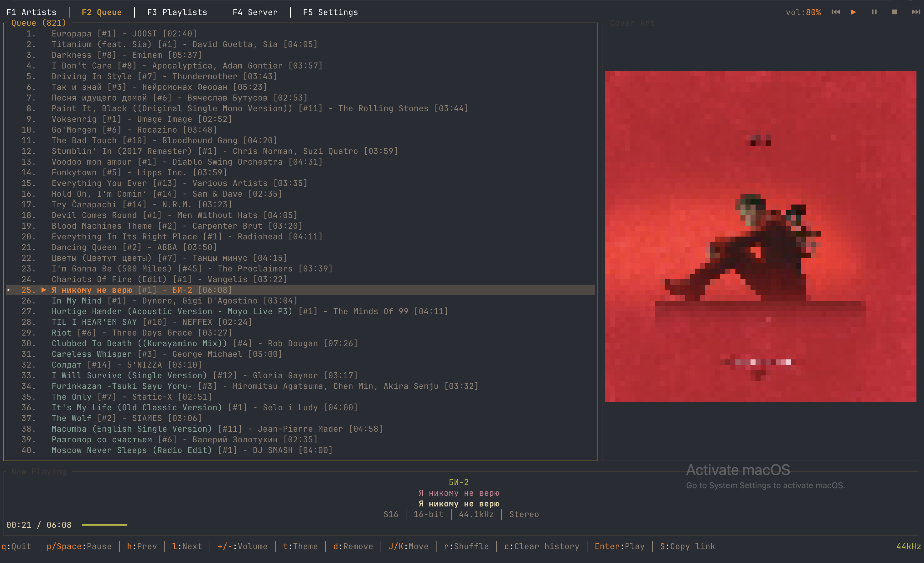This screenshot has width=924, height=563.
Task: Skip forward with next track icon
Action: click(916, 12)
